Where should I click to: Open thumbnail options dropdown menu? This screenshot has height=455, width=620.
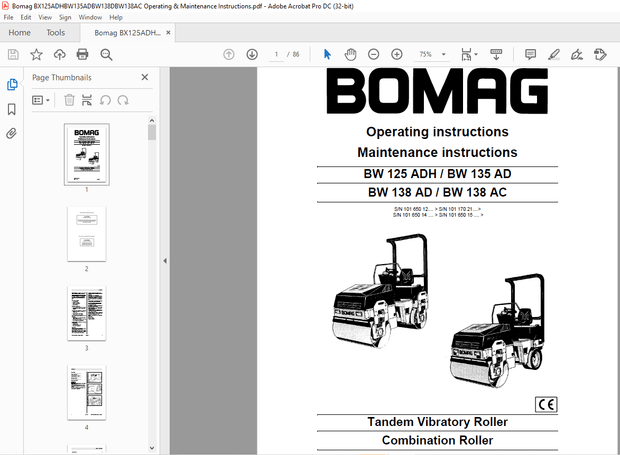click(41, 100)
